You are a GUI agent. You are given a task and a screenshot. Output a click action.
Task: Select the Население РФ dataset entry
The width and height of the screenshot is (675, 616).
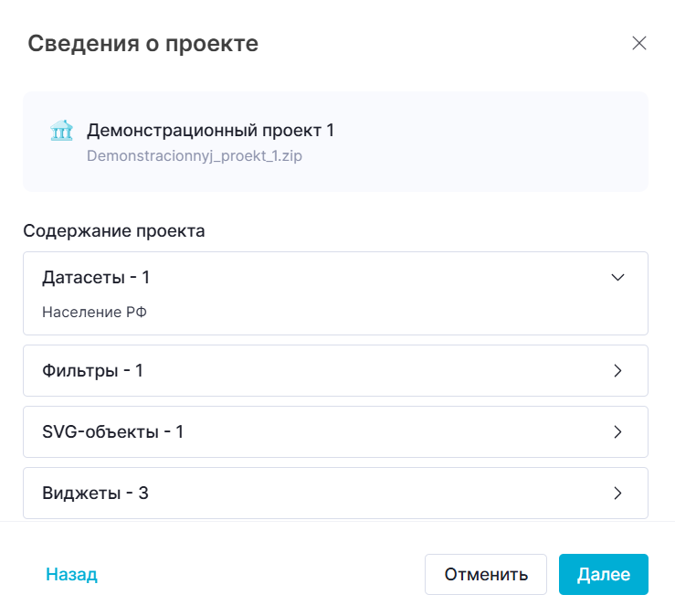pyautogui.click(x=95, y=313)
